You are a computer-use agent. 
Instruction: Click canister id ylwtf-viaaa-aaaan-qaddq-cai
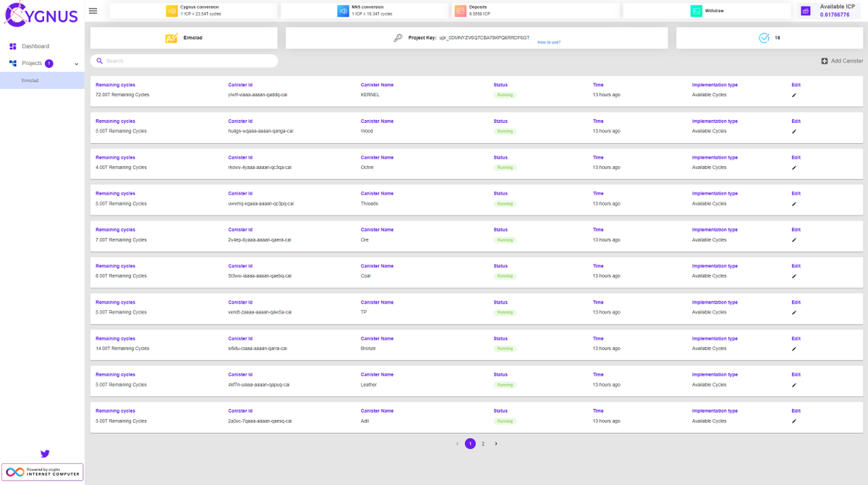pos(258,95)
